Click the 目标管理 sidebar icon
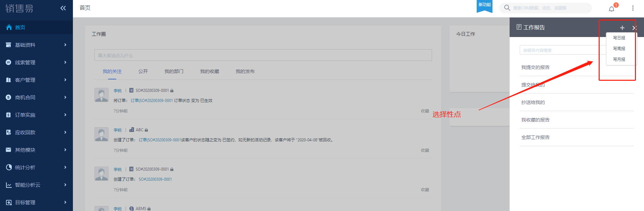Screen dimensions: 644x211 tap(9, 202)
